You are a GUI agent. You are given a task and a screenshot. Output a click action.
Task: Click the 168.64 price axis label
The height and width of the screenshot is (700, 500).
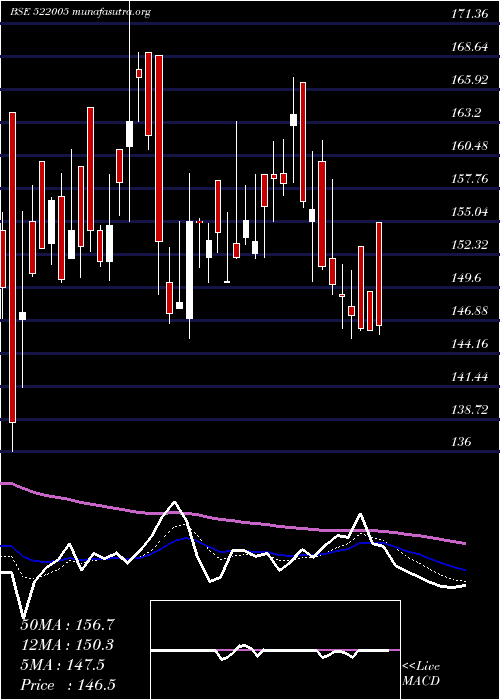point(469,47)
